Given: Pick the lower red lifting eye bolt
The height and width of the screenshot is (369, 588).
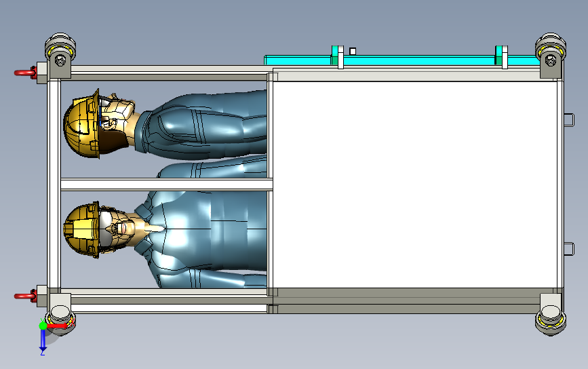Looking at the screenshot, I should (26, 296).
